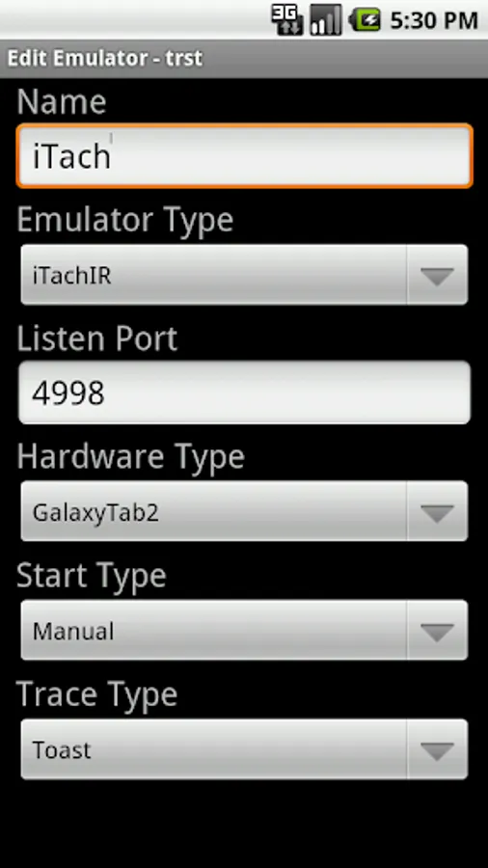Tap the Edit Emulator - trst title bar
The image size is (488, 868).
tap(244, 58)
